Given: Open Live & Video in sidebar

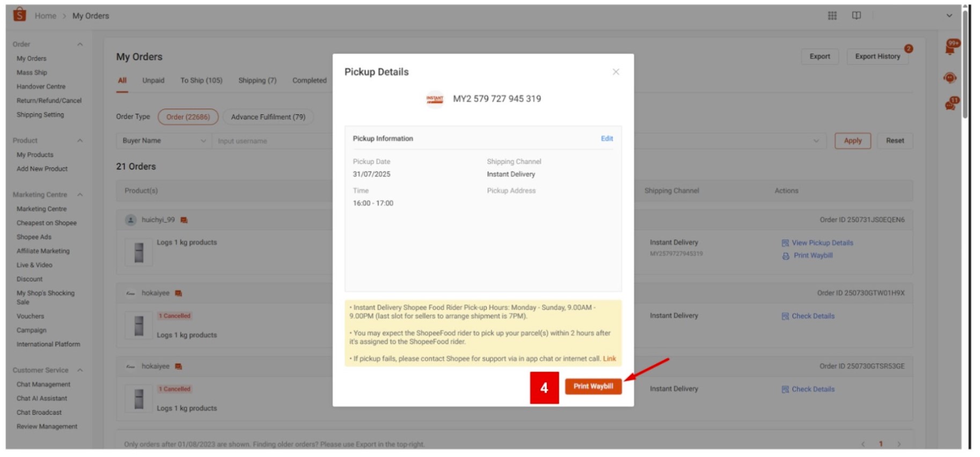Looking at the screenshot, I should 34,265.
